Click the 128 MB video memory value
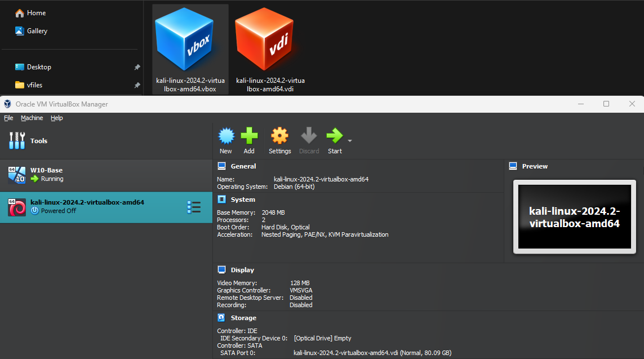Image resolution: width=644 pixels, height=359 pixels. tap(300, 283)
